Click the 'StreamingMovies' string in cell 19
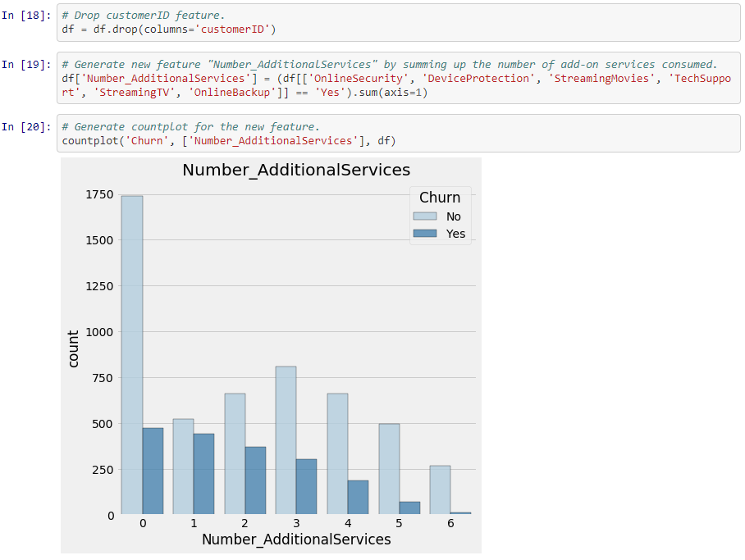The width and height of the screenshot is (745, 560). pyautogui.click(x=601, y=79)
